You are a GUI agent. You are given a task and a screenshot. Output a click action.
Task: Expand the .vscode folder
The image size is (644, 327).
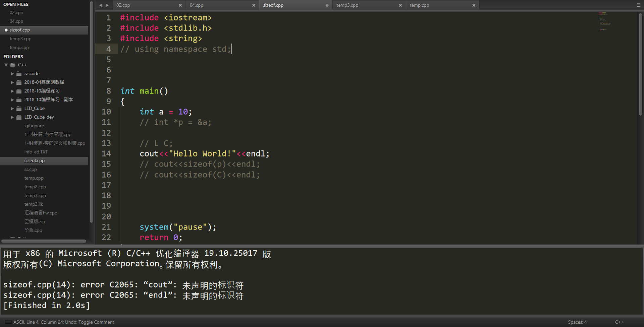click(12, 74)
